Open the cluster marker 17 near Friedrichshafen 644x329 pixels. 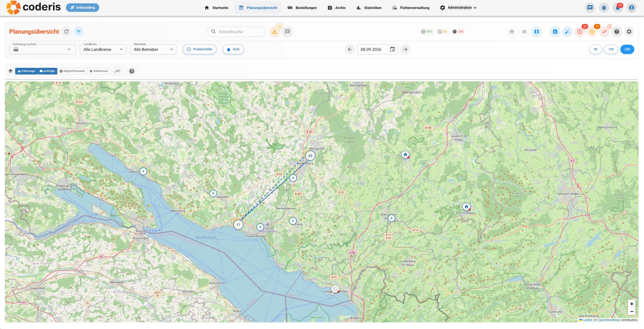pyautogui.click(x=238, y=225)
